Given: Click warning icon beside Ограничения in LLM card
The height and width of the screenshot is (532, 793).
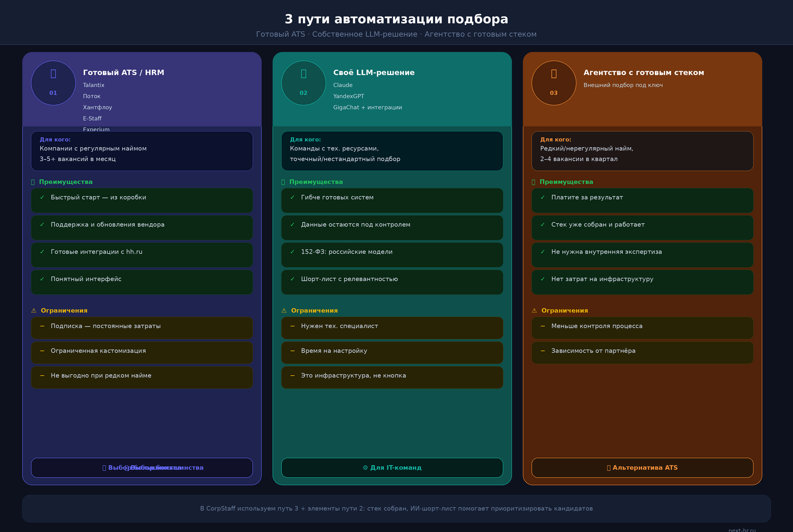Looking at the screenshot, I should pyautogui.click(x=284, y=311).
